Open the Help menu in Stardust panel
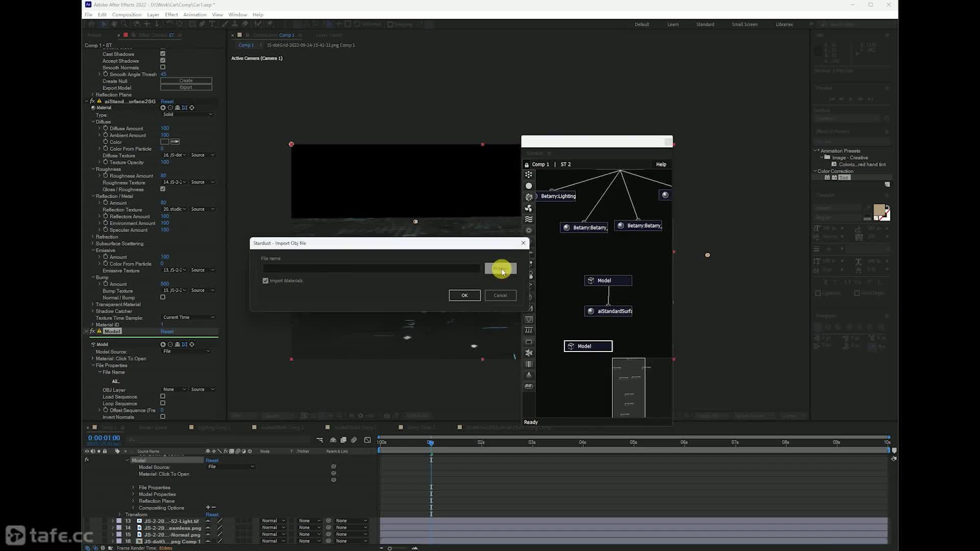 pos(661,165)
